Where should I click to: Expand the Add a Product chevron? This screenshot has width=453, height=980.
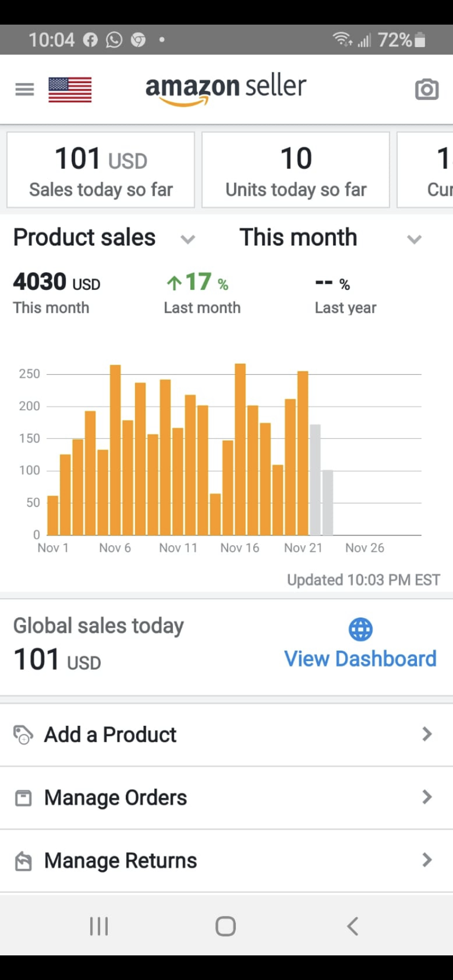(x=427, y=734)
